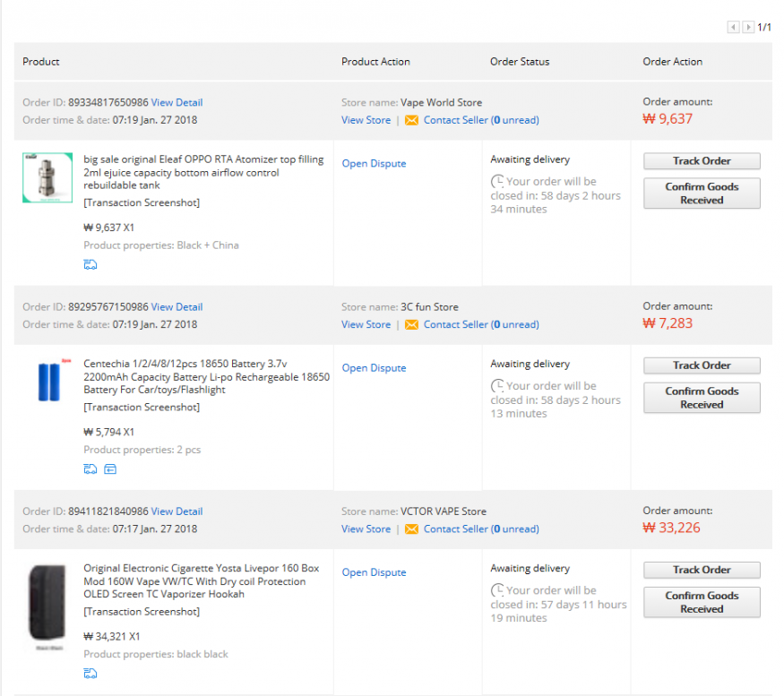
Task: Click envelope icon for Vape World Store
Action: (x=411, y=121)
